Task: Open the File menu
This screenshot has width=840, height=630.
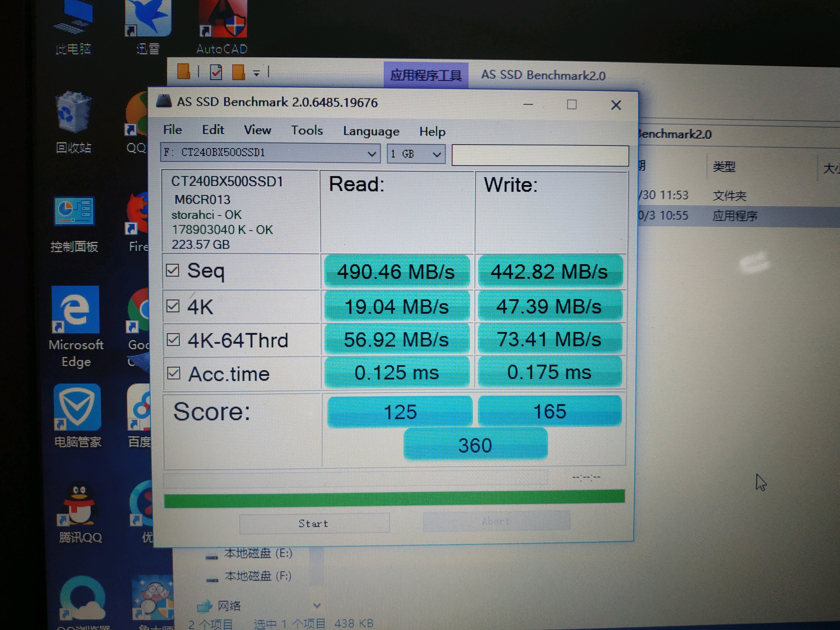Action: 172,130
